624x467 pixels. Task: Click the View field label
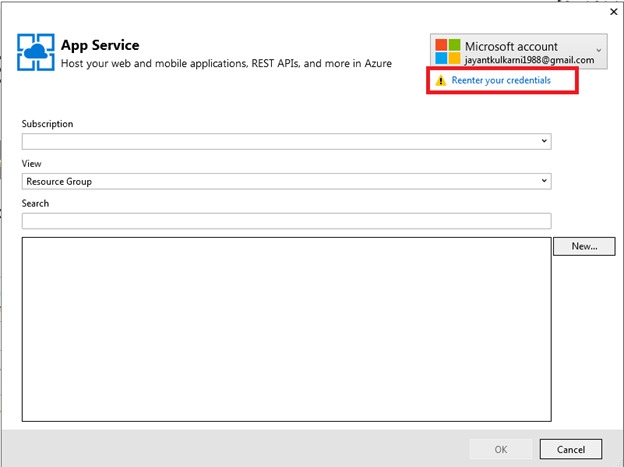pos(31,163)
